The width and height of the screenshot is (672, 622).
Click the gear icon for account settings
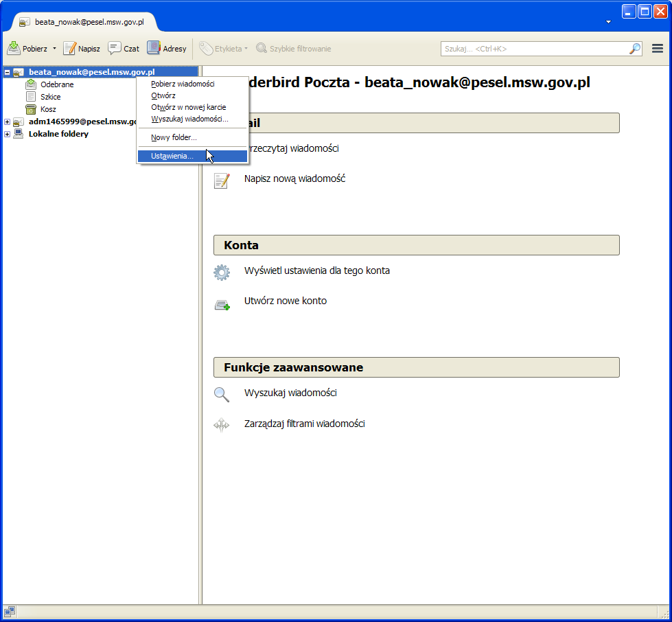tap(222, 272)
